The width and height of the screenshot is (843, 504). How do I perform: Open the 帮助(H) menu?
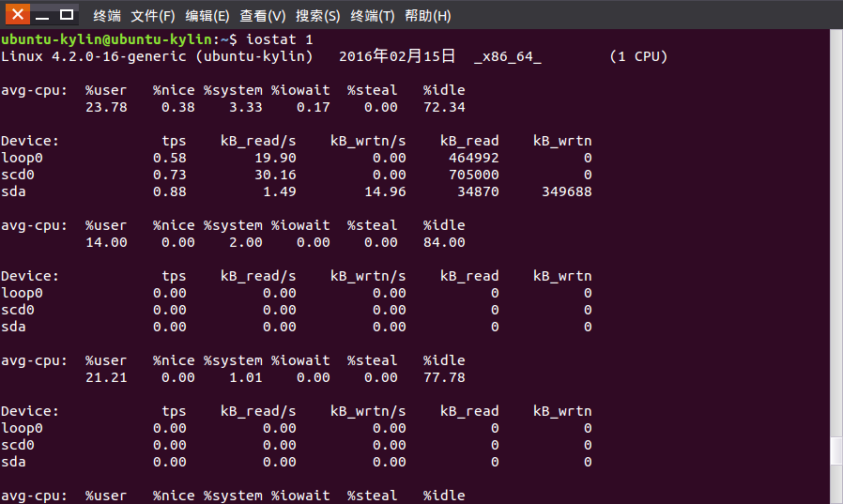click(427, 16)
